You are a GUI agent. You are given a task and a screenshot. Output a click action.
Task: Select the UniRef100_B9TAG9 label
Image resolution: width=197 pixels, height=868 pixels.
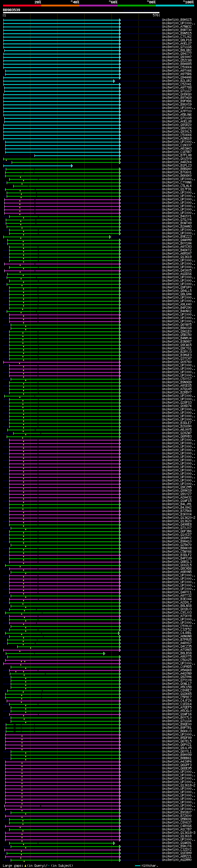177,98
